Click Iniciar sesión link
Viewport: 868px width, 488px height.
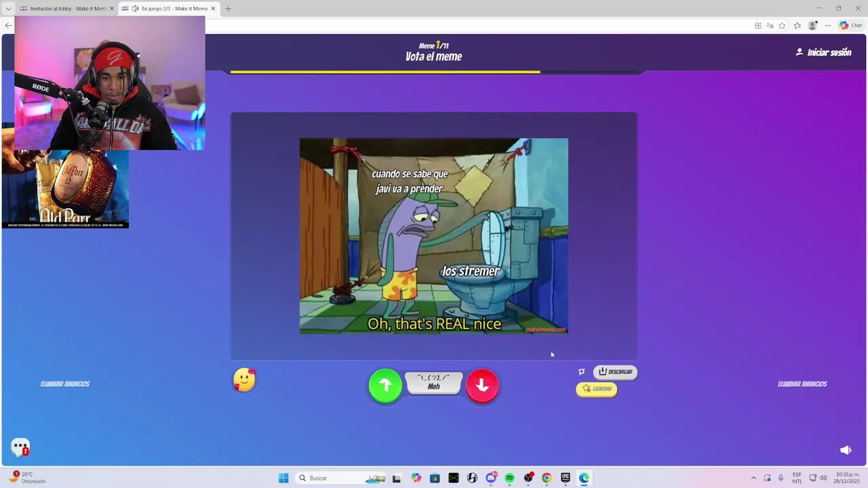tap(823, 52)
